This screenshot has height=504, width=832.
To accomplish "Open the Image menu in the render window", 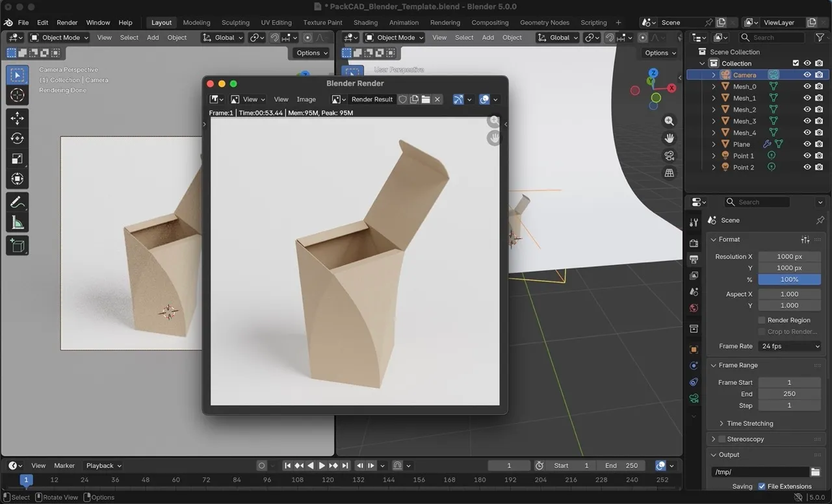I will (x=306, y=99).
